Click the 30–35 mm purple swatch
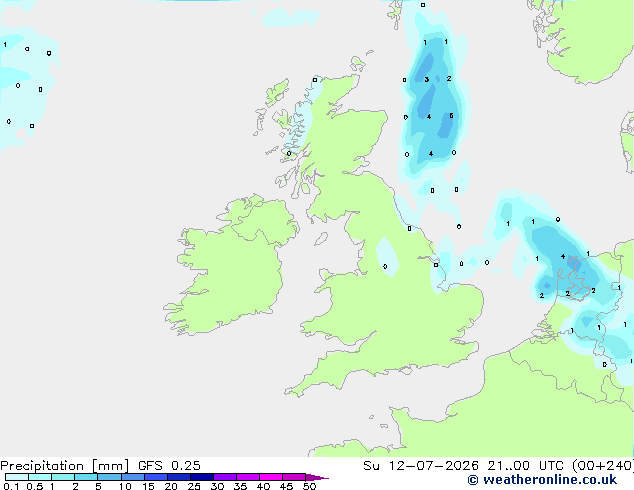 [224, 477]
